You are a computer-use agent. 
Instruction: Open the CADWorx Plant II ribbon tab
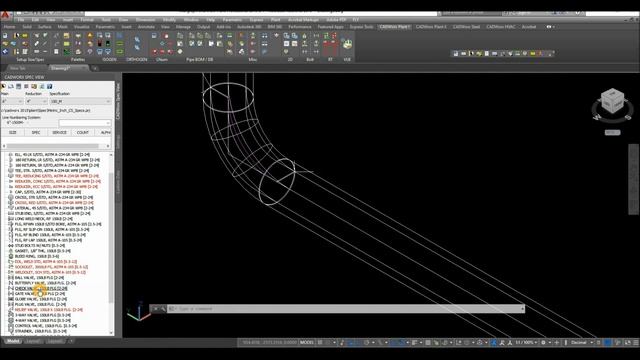coord(431,27)
